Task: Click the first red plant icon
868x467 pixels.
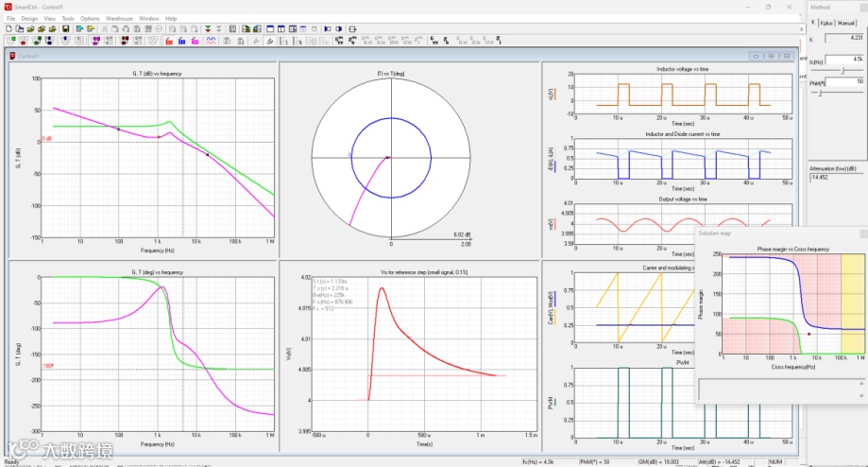Action: point(168,41)
